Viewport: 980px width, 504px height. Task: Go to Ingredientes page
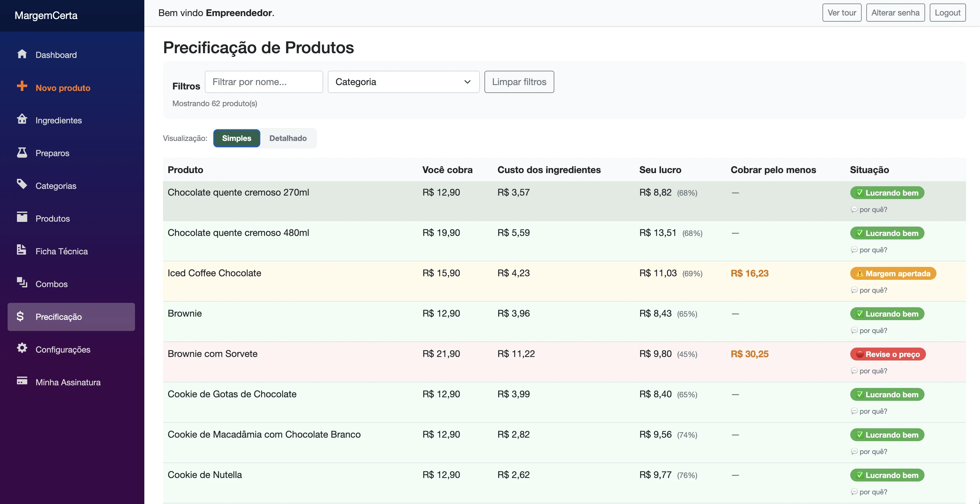pyautogui.click(x=71, y=120)
